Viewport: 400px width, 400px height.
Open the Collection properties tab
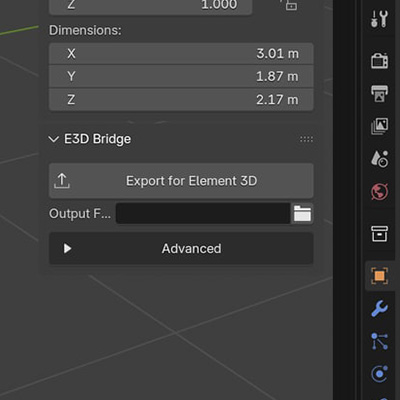[x=379, y=234]
